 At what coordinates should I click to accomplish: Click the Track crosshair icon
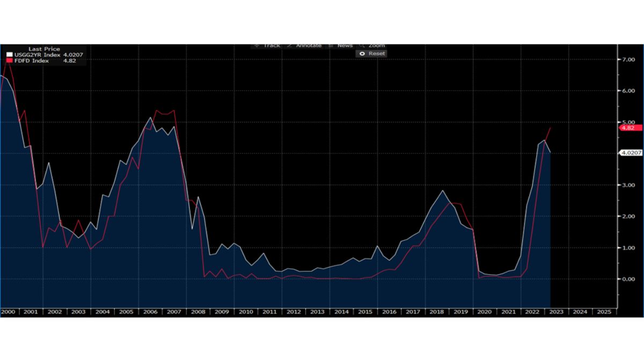tap(255, 46)
